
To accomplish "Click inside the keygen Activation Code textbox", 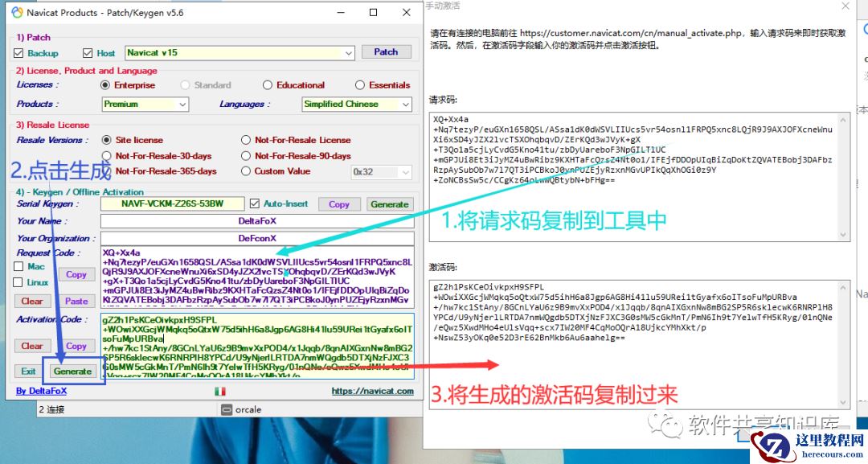I will [x=257, y=347].
